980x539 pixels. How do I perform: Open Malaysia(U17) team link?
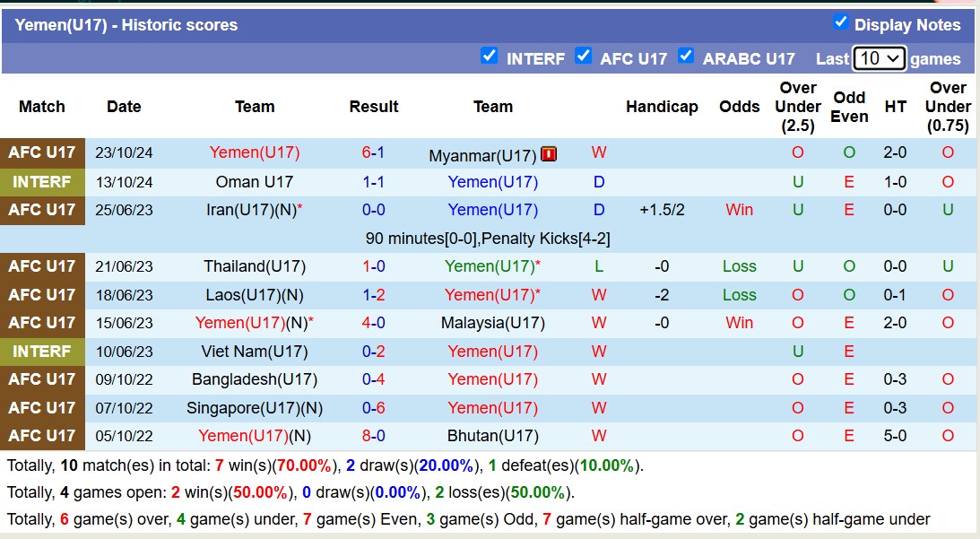tap(493, 323)
